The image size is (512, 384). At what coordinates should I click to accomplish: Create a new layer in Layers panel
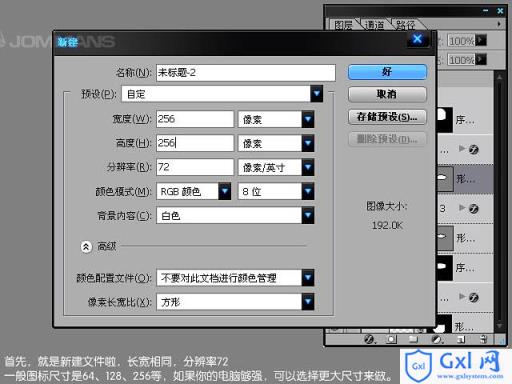click(x=461, y=339)
